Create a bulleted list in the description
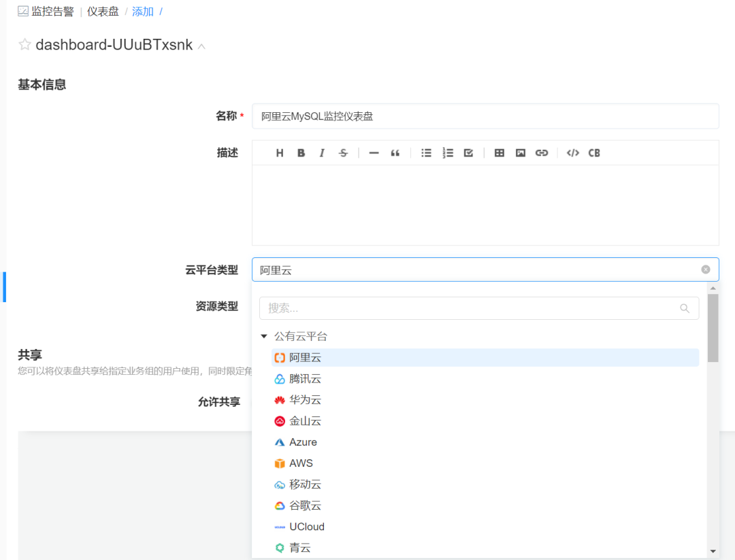 (426, 152)
